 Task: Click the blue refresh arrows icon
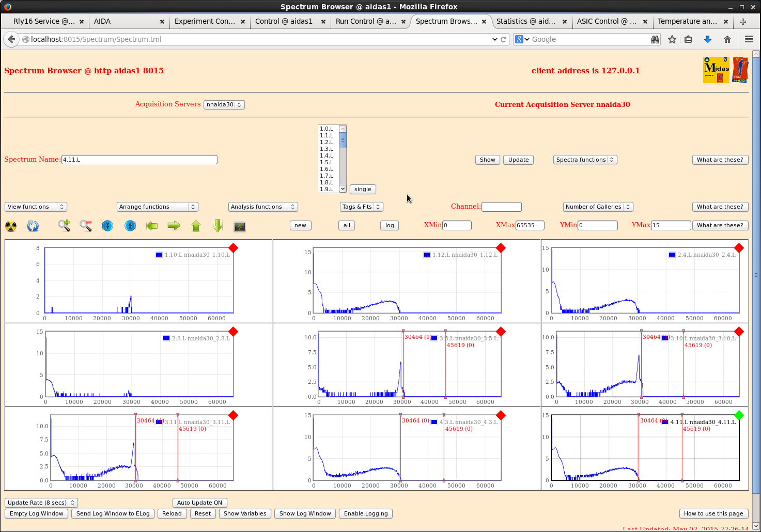pos(33,226)
